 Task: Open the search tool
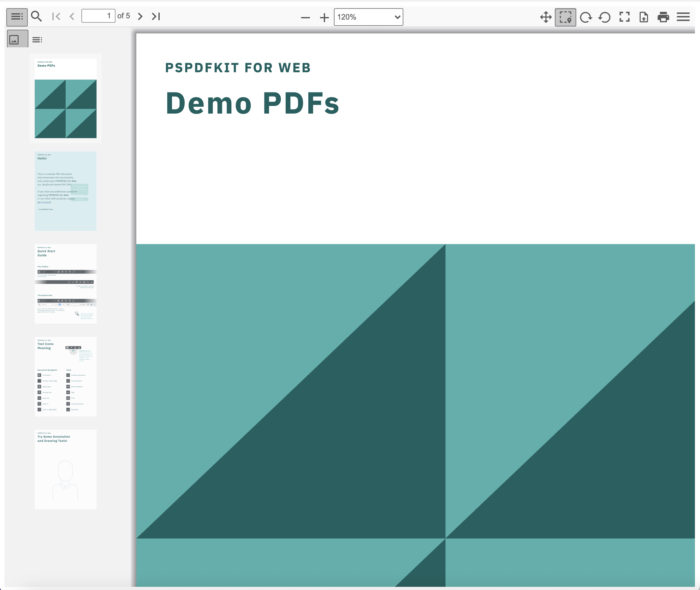point(37,16)
